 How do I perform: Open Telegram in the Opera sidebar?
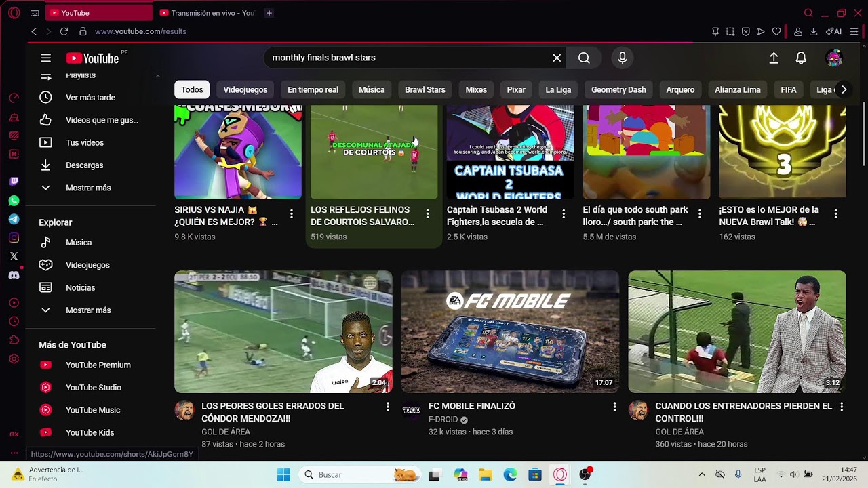pos(14,220)
